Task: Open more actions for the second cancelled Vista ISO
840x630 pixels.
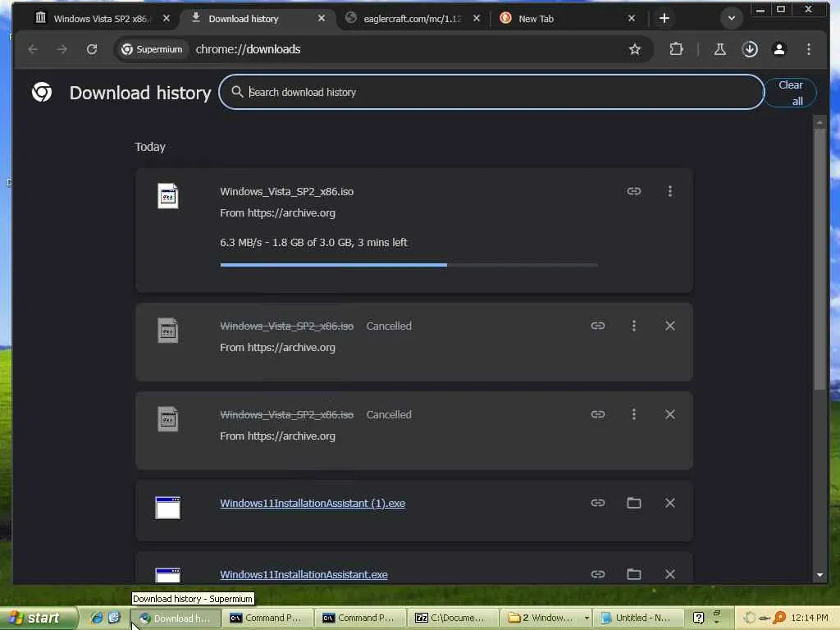Action: tap(634, 414)
